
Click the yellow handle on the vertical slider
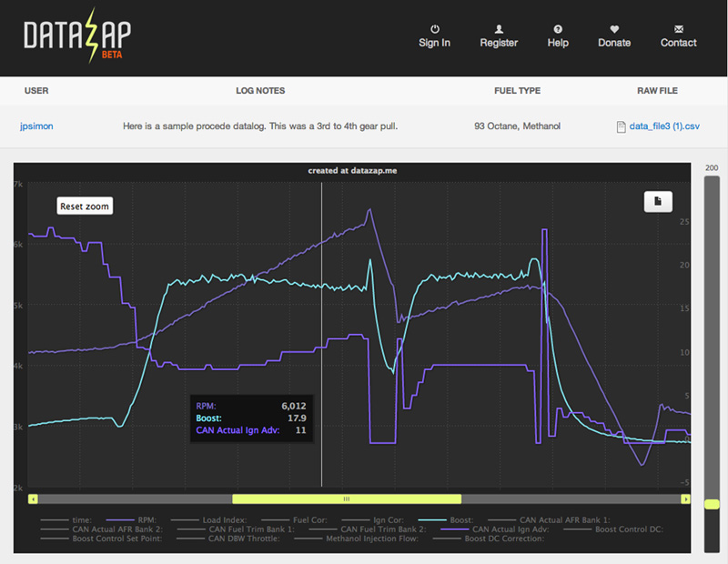[712, 502]
